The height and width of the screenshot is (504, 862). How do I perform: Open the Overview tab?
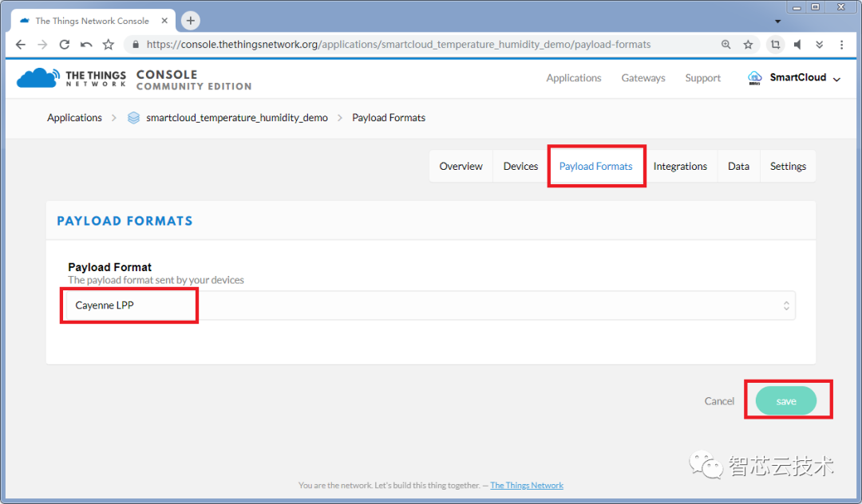pyautogui.click(x=461, y=167)
